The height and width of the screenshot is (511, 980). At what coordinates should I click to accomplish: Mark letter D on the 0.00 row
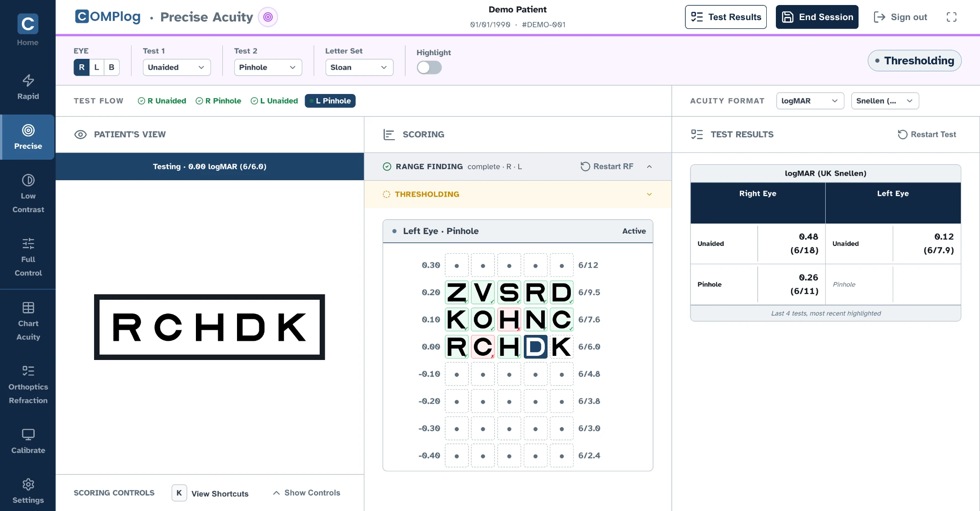(x=536, y=347)
